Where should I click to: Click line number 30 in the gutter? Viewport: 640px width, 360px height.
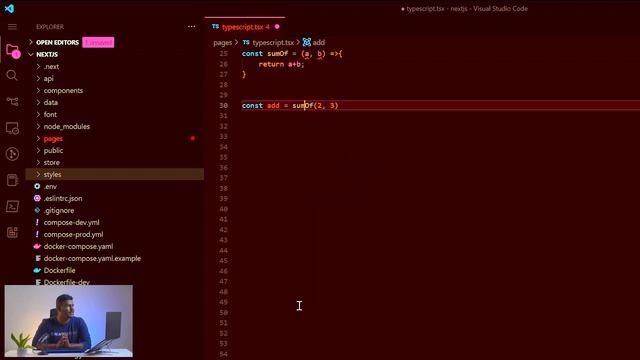[223, 105]
